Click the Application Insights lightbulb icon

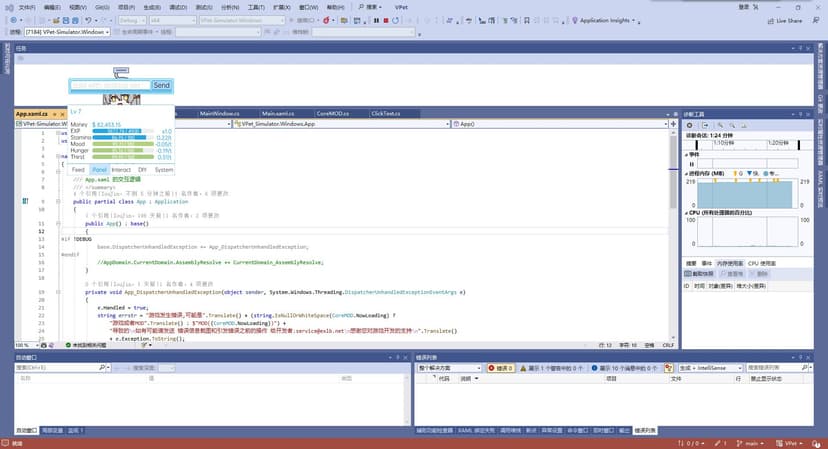575,21
